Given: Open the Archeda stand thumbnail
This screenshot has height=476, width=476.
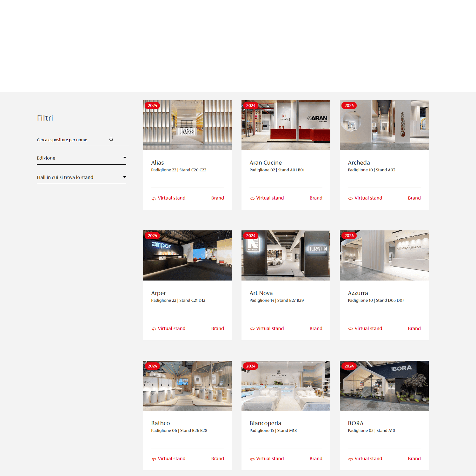Looking at the screenshot, I should (x=384, y=125).
